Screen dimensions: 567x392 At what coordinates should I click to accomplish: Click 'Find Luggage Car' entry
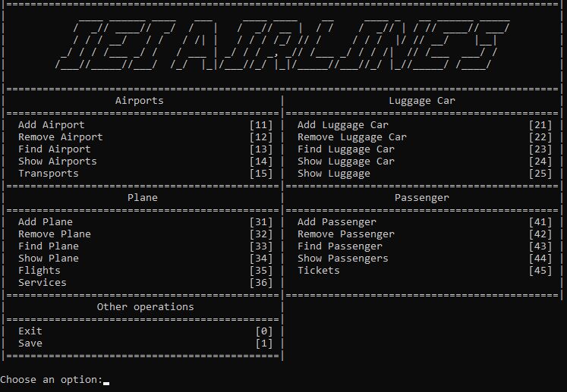pos(346,149)
